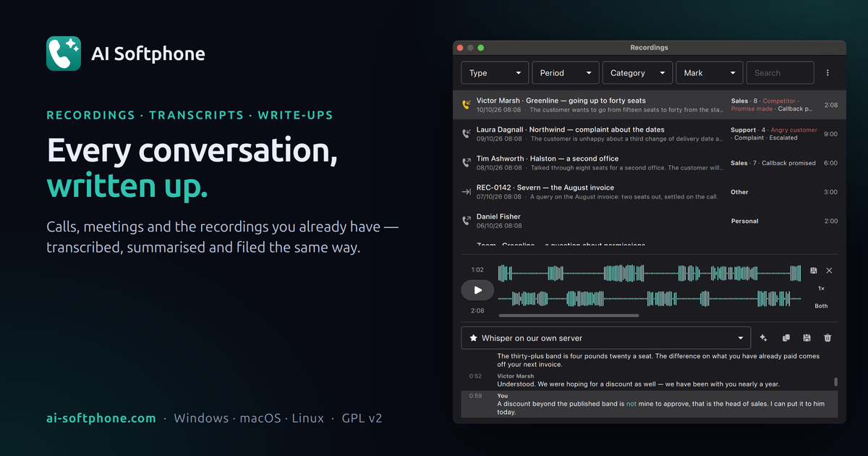Viewport: 868px width, 456px height.
Task: Open the Mark filter dropdown
Action: (709, 73)
